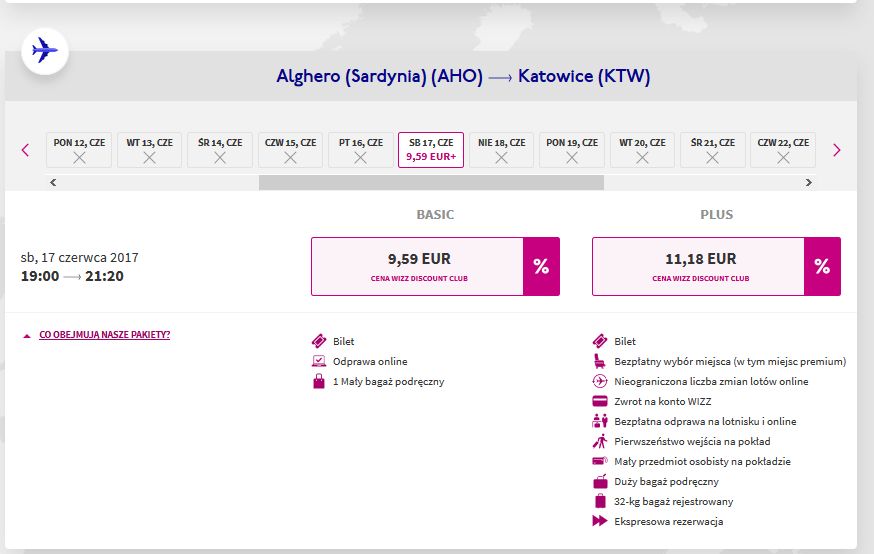874x554 pixels.
Task: Click the text '1 Mały bagaż podręczny'
Action: point(389,382)
